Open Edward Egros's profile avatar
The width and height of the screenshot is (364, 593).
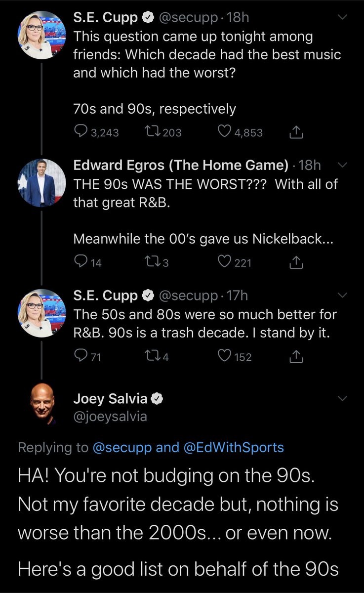click(42, 183)
